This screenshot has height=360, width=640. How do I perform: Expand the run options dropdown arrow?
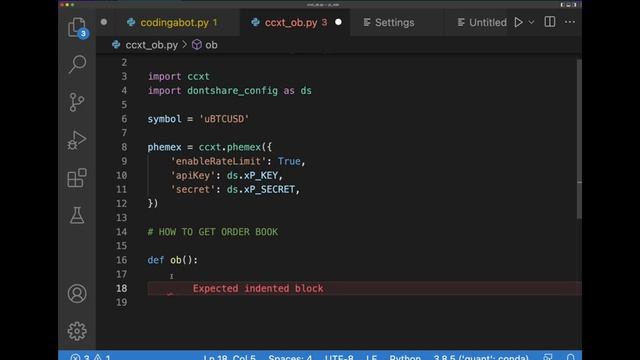531,22
